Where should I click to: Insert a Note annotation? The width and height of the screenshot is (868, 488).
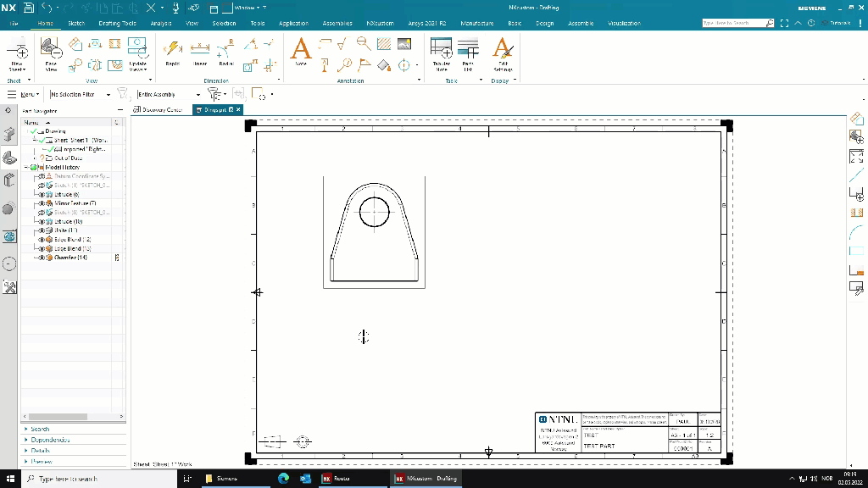pos(301,53)
